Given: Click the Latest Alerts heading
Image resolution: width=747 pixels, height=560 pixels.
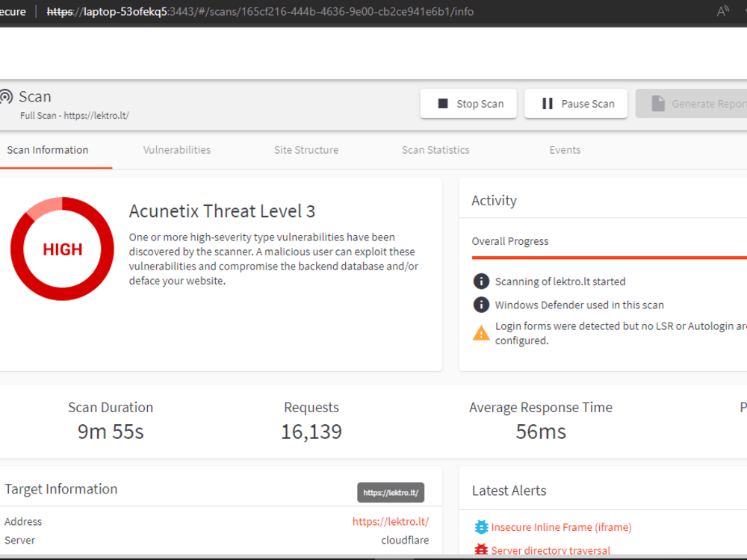Looking at the screenshot, I should (509, 491).
